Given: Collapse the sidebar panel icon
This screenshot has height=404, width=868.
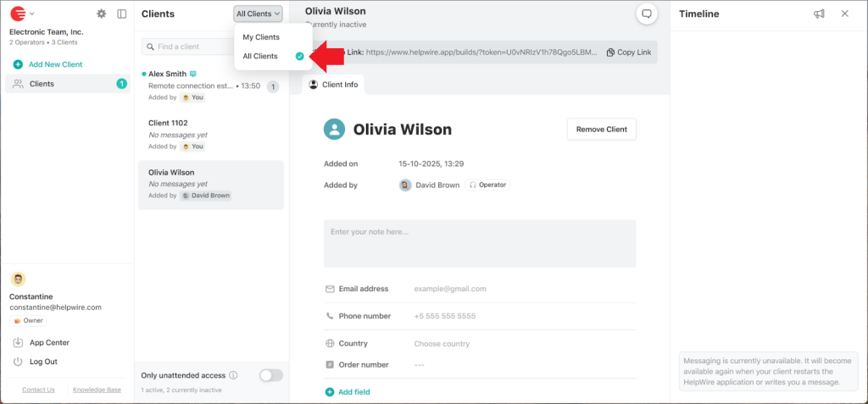Looking at the screenshot, I should 122,14.
